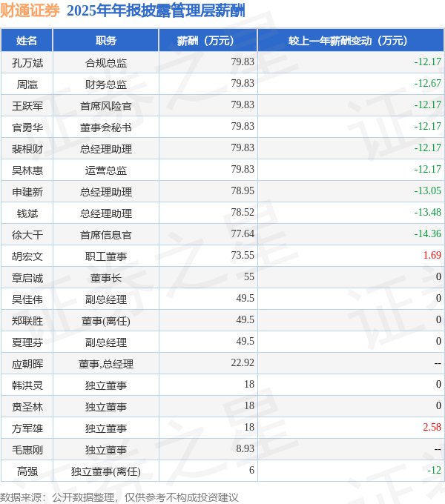This screenshot has height=504, width=445.
Task: Select the name 夏理芬
Action: 27,342
